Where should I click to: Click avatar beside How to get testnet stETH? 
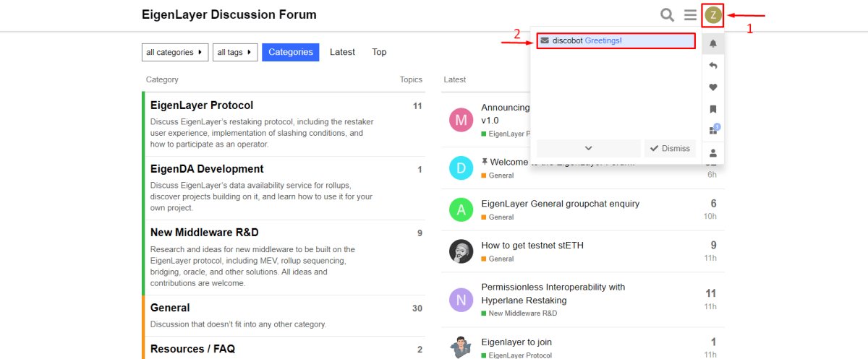(461, 251)
